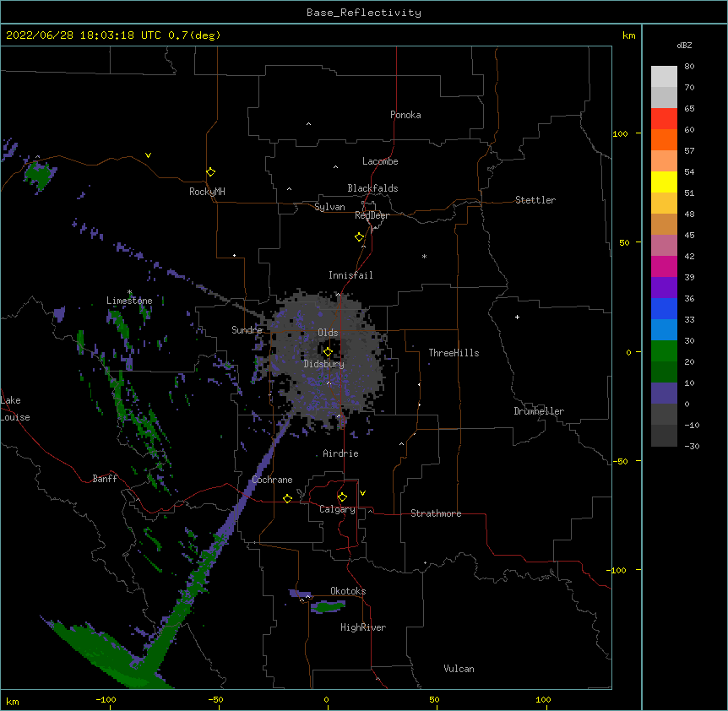Click the Calgary city label

tap(337, 509)
